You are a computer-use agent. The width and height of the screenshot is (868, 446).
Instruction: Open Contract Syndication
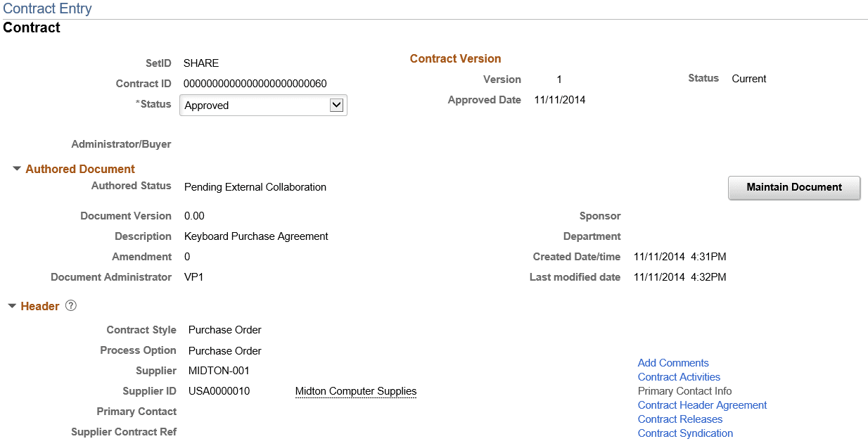click(684, 433)
